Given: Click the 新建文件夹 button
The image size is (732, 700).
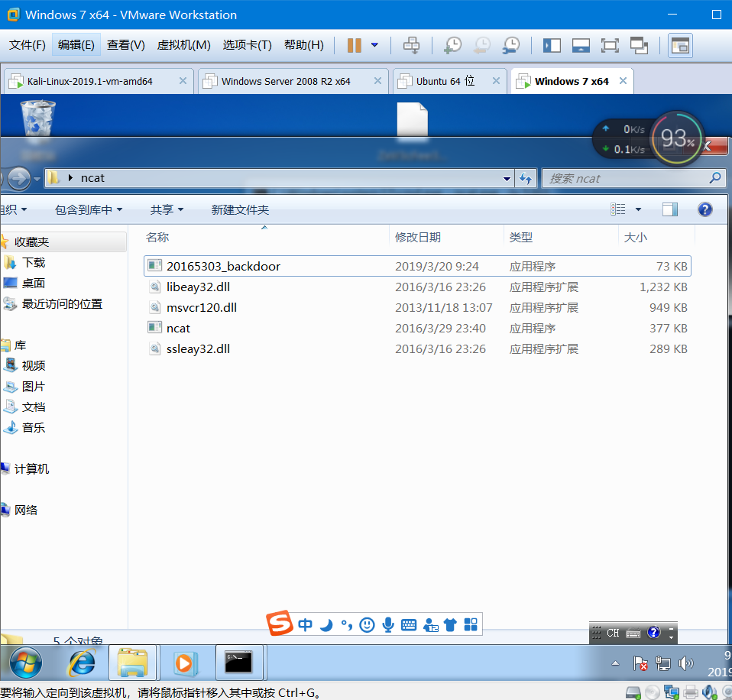Looking at the screenshot, I should click(x=240, y=209).
